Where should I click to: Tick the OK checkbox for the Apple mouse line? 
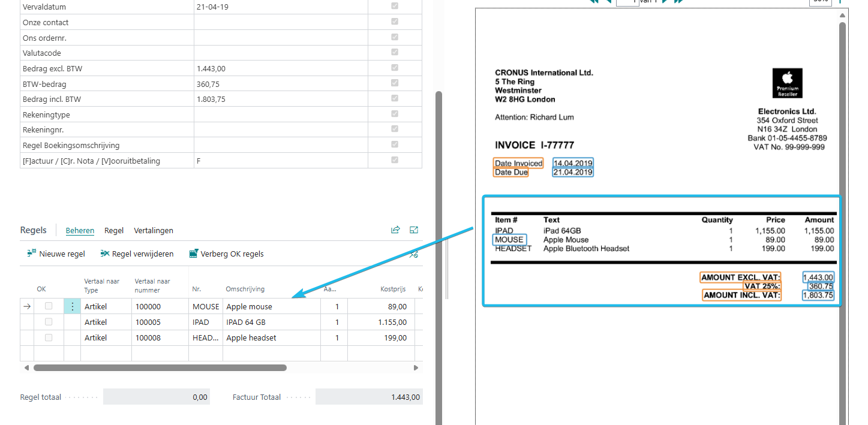tap(49, 306)
